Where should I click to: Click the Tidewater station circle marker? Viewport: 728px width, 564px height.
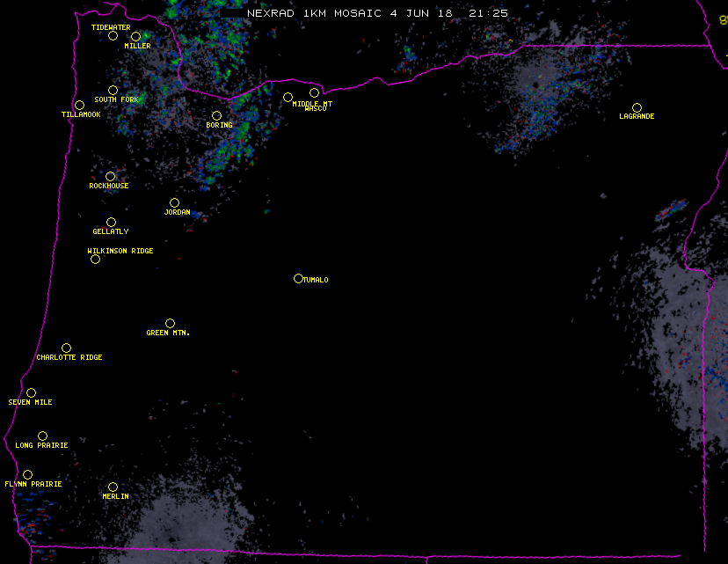tap(113, 36)
